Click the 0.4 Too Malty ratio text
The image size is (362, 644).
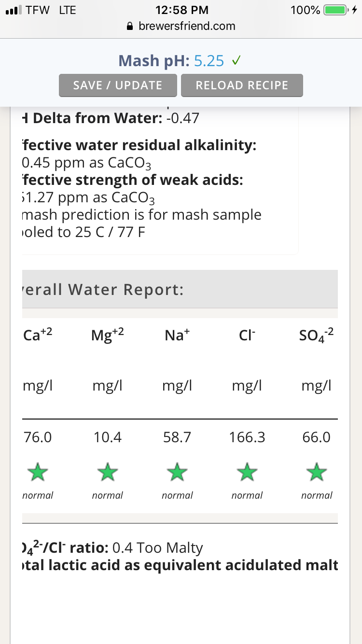157,548
